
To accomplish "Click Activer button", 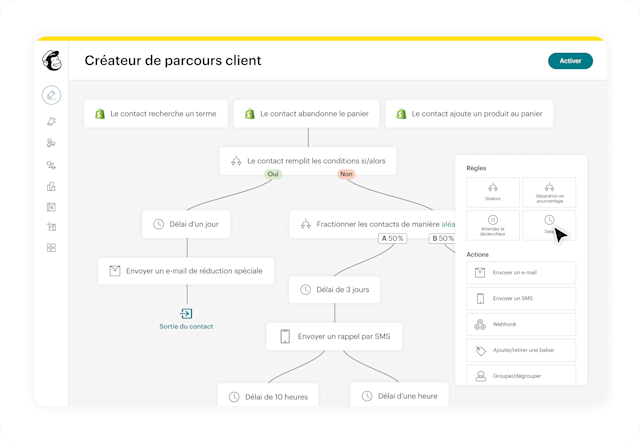I will (570, 61).
